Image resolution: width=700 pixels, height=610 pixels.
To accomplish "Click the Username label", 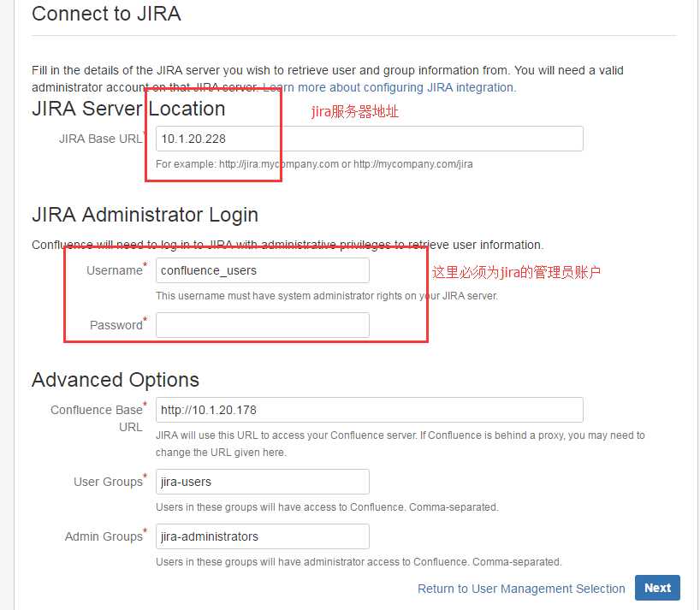I will click(115, 270).
